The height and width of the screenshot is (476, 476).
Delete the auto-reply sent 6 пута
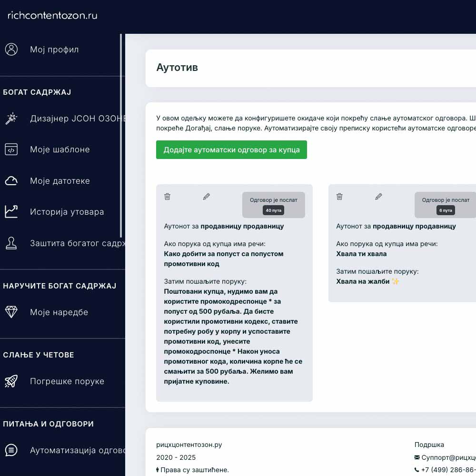pyautogui.click(x=339, y=197)
